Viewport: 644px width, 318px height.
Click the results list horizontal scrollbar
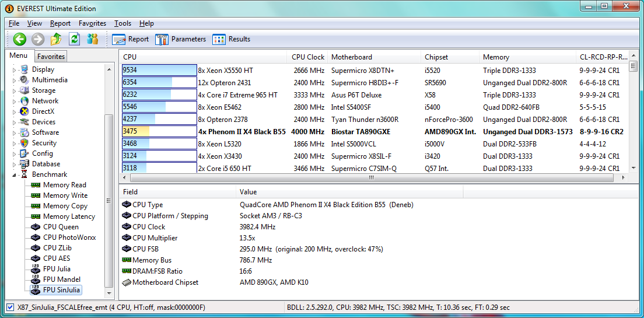tap(371, 177)
